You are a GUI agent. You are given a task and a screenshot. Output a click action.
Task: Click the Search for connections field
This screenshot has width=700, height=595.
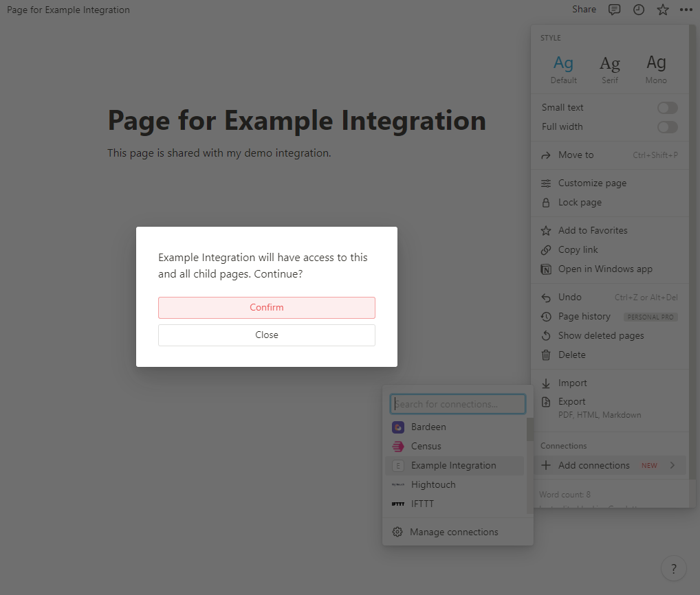pos(457,404)
